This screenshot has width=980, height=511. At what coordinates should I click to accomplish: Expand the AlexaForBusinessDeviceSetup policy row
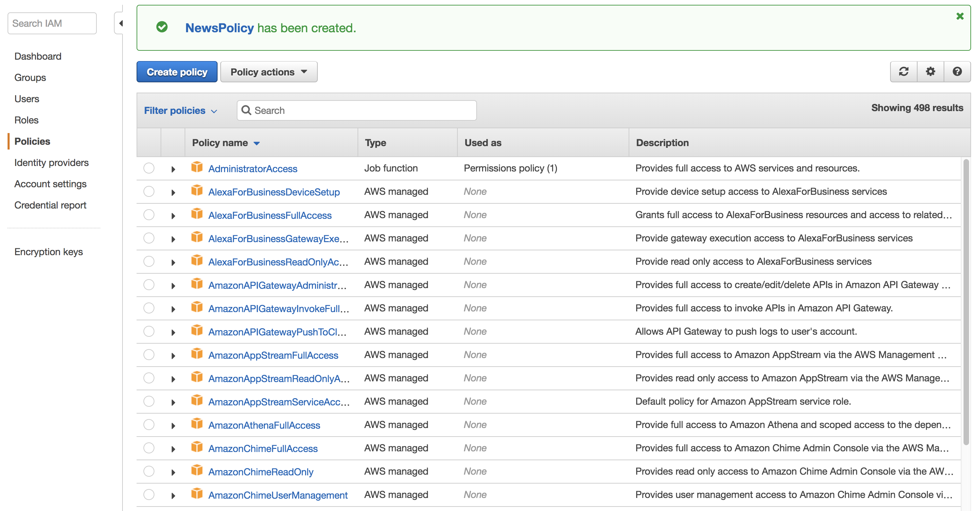[x=173, y=192]
